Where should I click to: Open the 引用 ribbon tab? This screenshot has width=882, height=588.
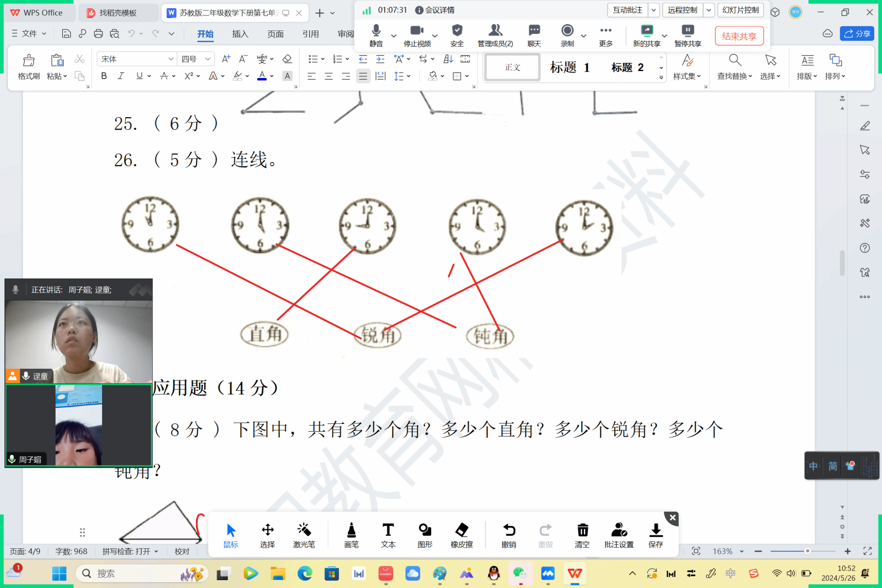coord(310,34)
